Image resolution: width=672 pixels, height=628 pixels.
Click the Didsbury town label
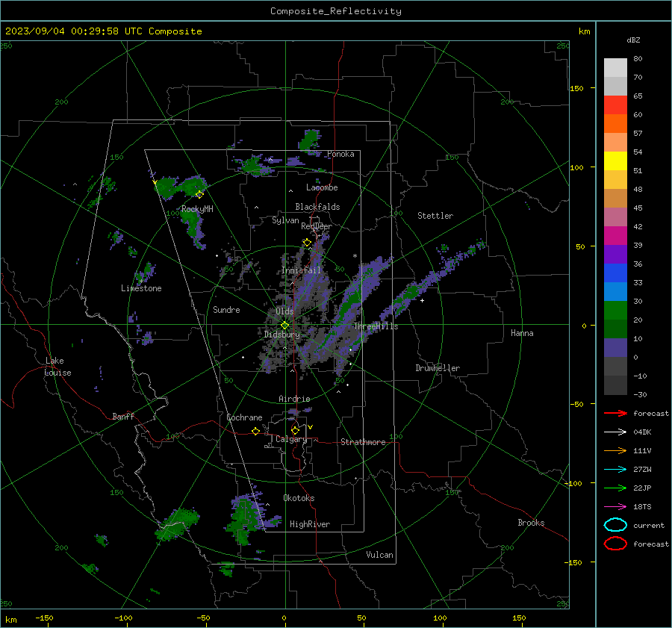282,335
